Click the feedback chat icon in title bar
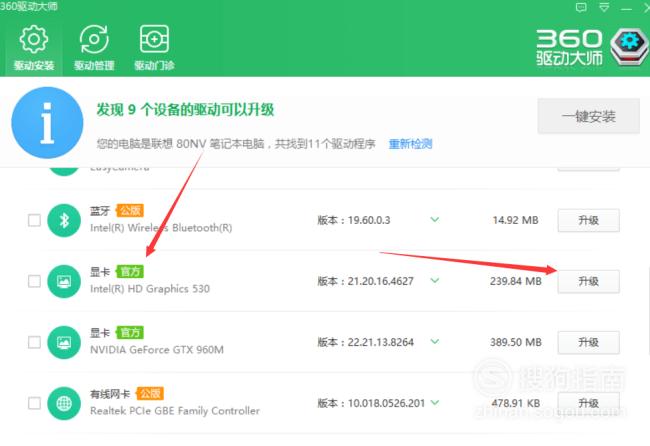Screen dimensions: 650x446 [x=581, y=7]
